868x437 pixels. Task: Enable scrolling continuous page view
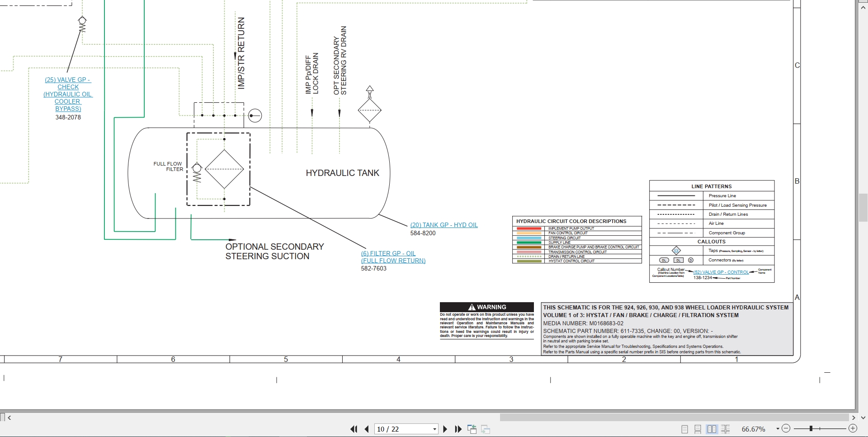pyautogui.click(x=698, y=429)
